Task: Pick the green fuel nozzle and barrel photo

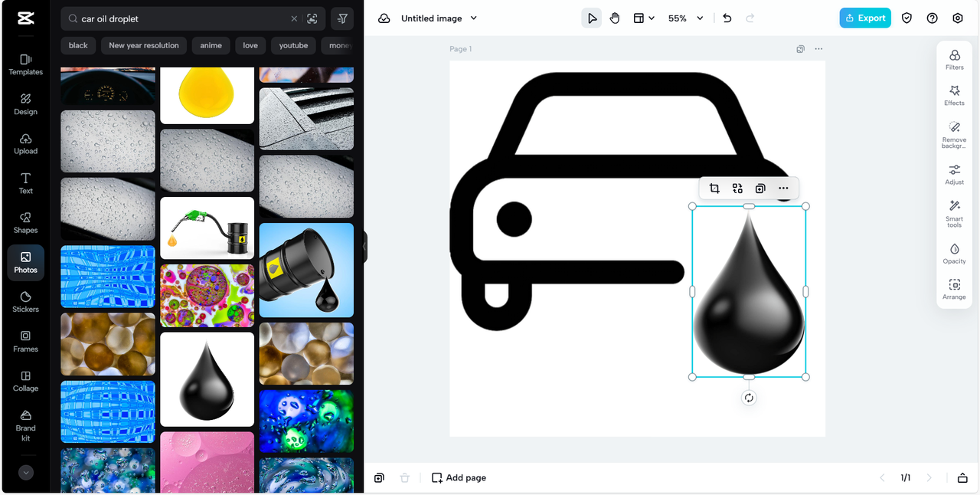Action: click(207, 228)
